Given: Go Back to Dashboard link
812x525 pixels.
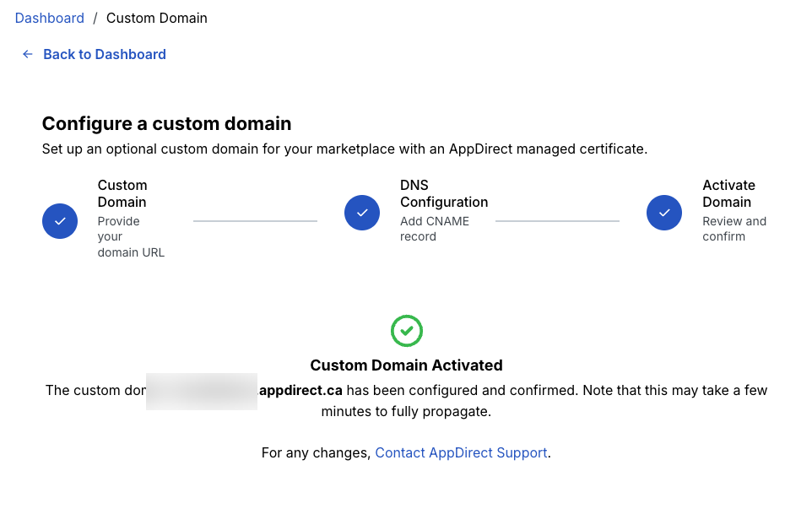Looking at the screenshot, I should point(105,54).
